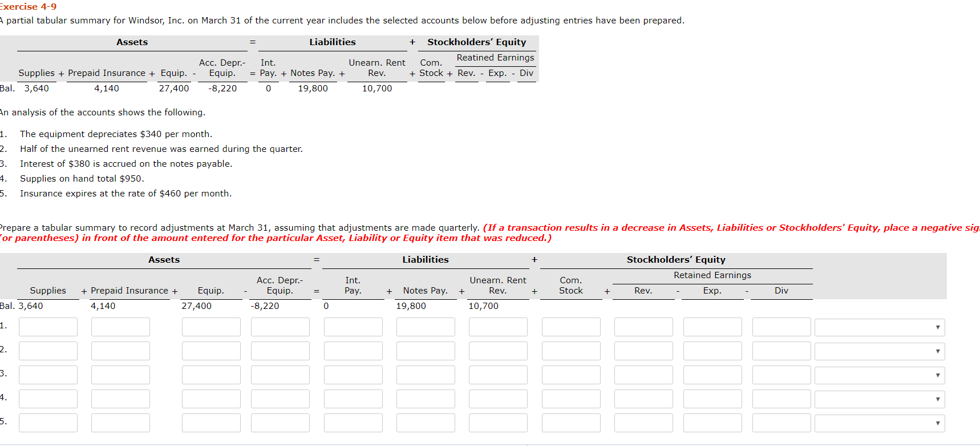The height and width of the screenshot is (446, 980).
Task: Click the Exp. input field in row 4
Action: click(x=712, y=399)
